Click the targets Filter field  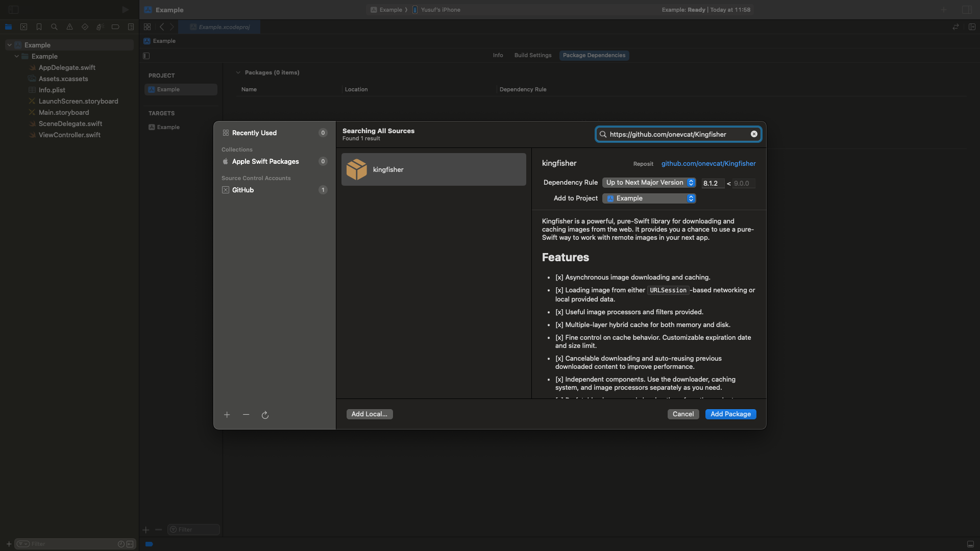(194, 530)
